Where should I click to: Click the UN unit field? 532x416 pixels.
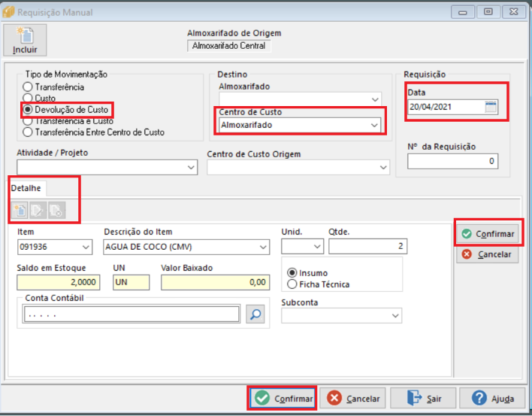coord(131,282)
